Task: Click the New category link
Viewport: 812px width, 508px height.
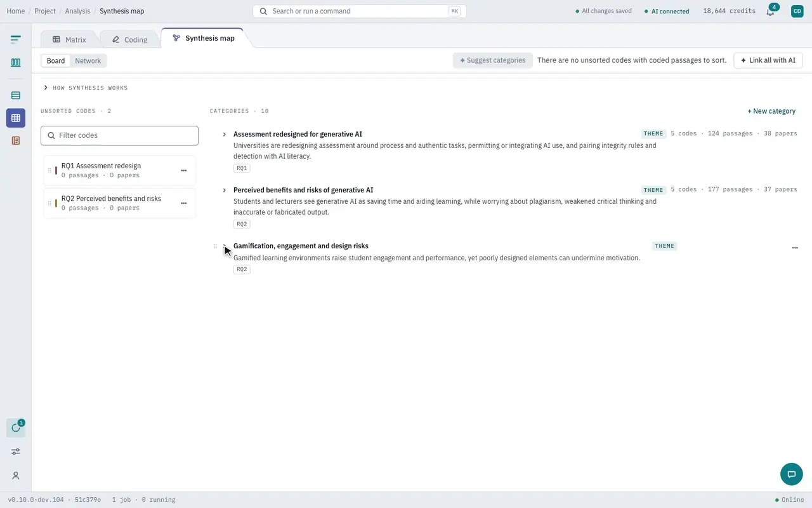Action: pos(771,111)
